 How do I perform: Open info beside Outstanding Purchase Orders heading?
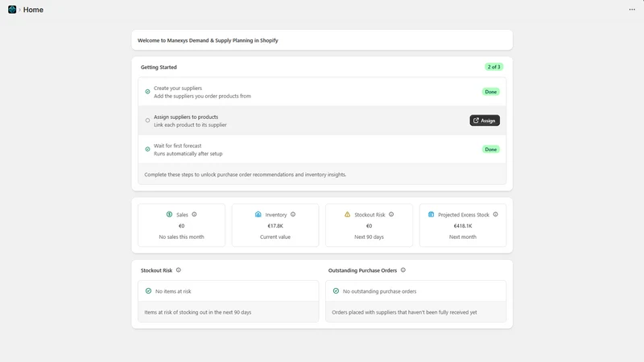coord(403,270)
